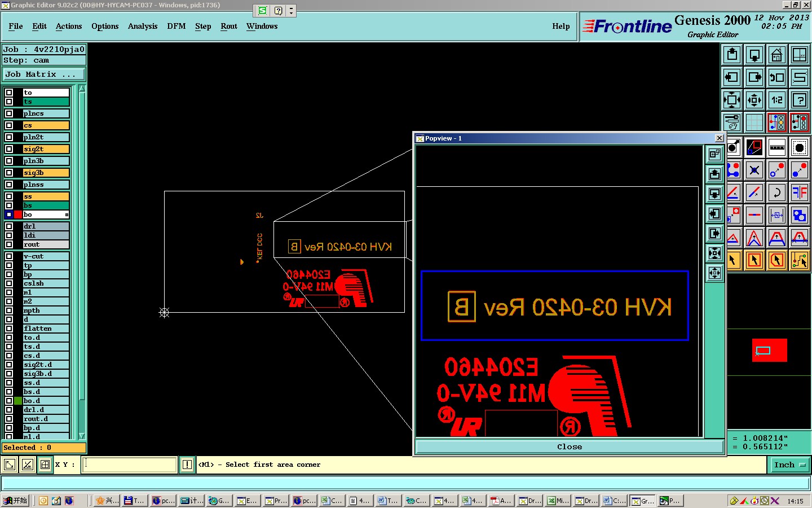Click the pan down view icon
Image resolution: width=812 pixels, height=508 pixels.
[754, 55]
